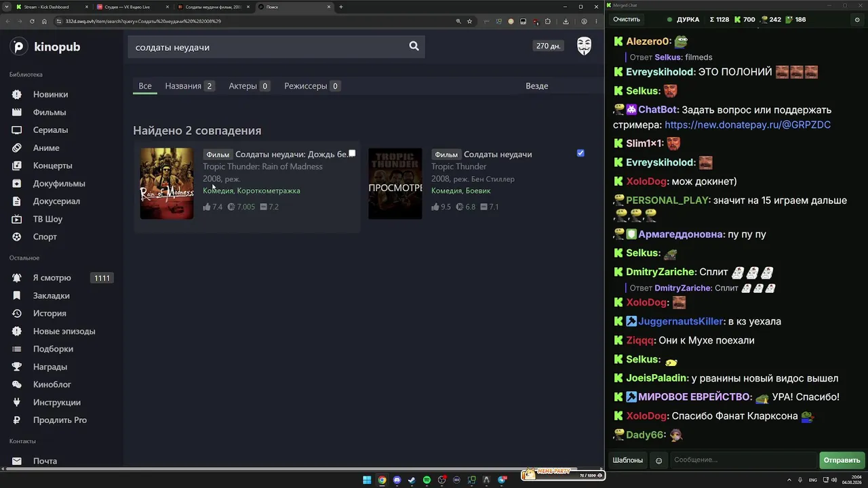The width and height of the screenshot is (868, 488).
Task: Click the Meme Party 75 / 1500 widget
Action: click(562, 474)
